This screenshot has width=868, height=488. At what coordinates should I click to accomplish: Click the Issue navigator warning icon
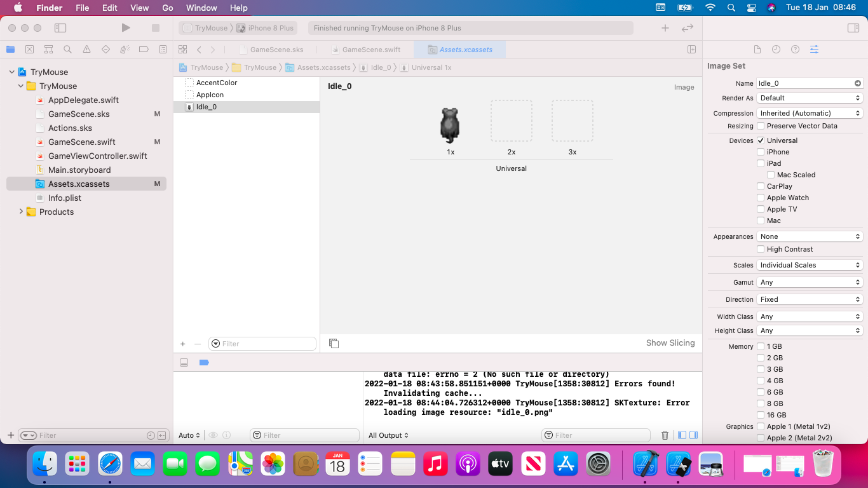coord(86,50)
